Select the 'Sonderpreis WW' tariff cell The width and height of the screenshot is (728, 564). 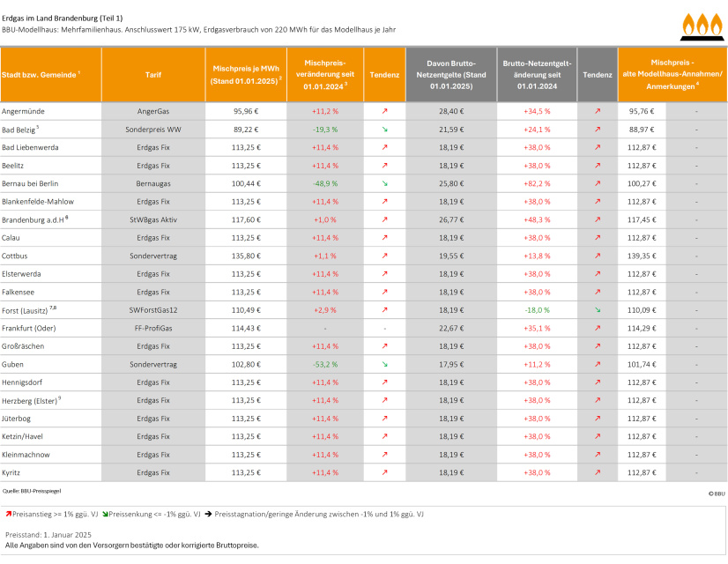153,130
